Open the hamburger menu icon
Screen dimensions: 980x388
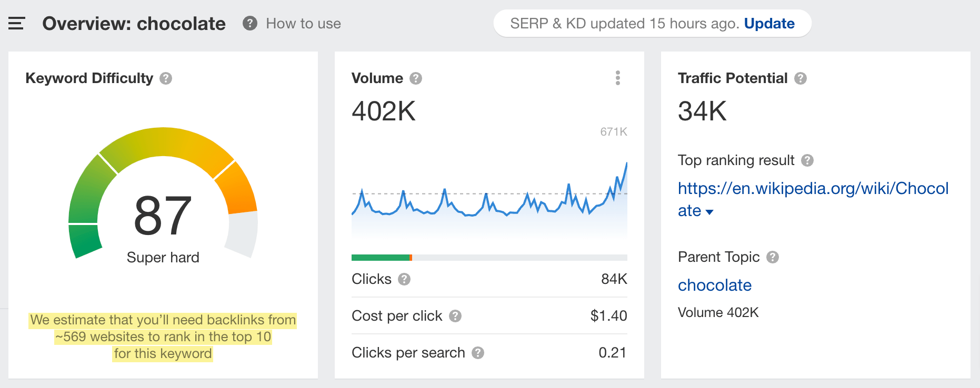pyautogui.click(x=16, y=23)
